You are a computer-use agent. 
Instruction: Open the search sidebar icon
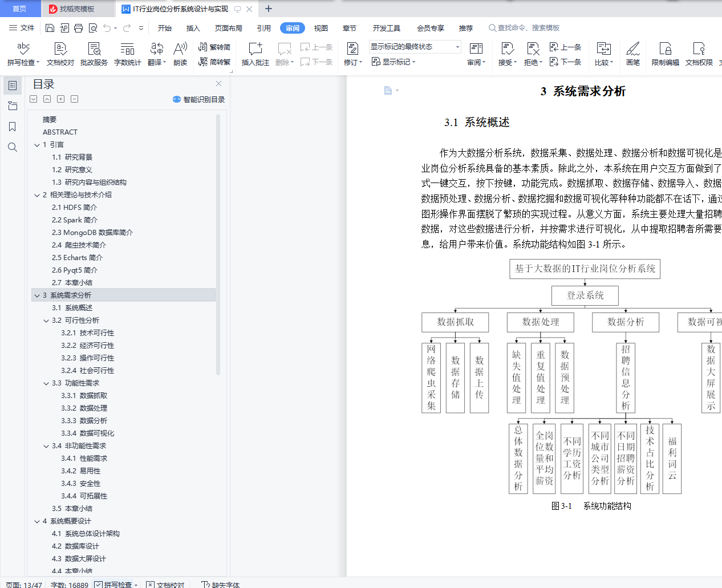coord(13,147)
